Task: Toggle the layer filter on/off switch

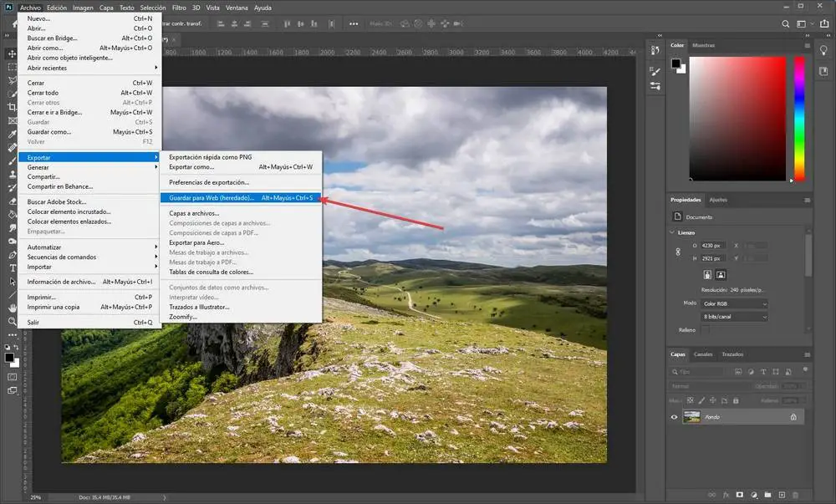Action: pyautogui.click(x=805, y=369)
